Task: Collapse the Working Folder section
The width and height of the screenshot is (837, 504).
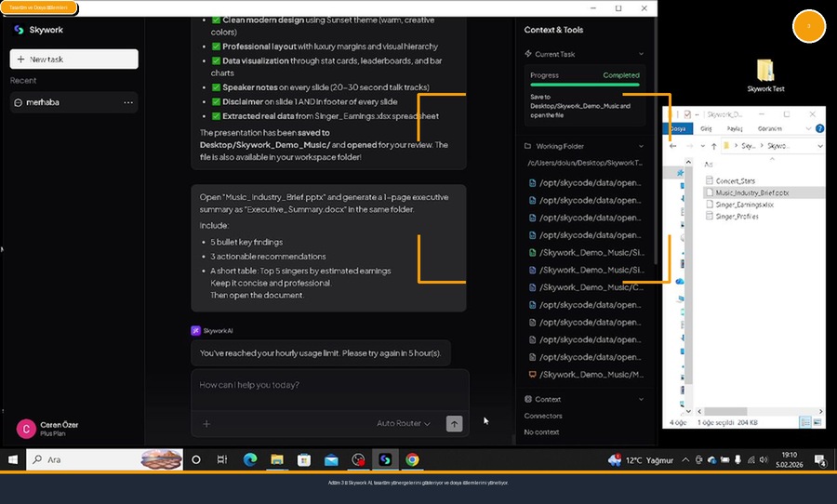Action: (641, 146)
